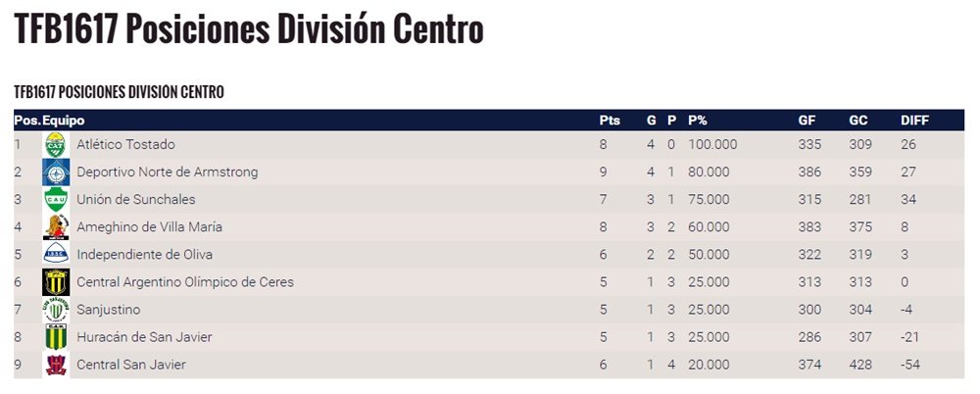Open Central Argentino Olímpico de Ceres link
The height and width of the screenshot is (394, 980).
[184, 282]
